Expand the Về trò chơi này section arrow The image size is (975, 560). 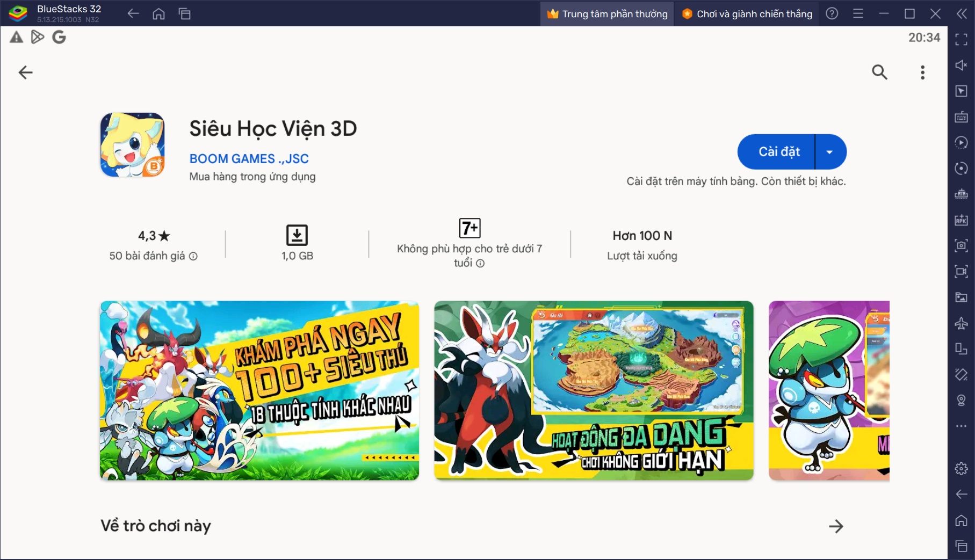[x=836, y=526]
